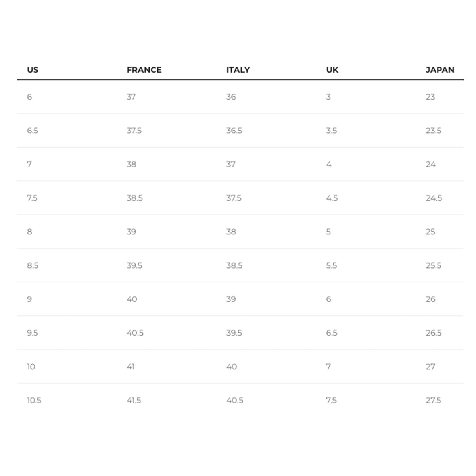Select Italy size 37 cell
476x476 pixels.
click(231, 164)
